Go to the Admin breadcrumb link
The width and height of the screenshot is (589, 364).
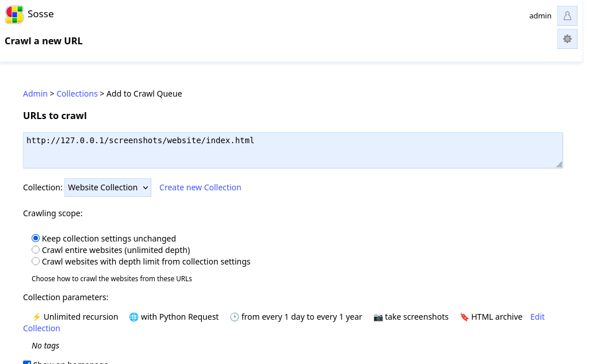click(x=35, y=94)
